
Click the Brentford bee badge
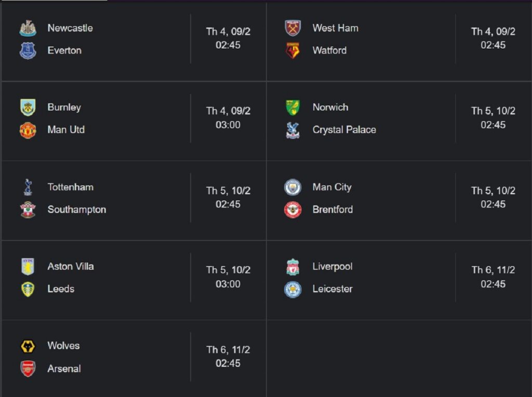[293, 210]
